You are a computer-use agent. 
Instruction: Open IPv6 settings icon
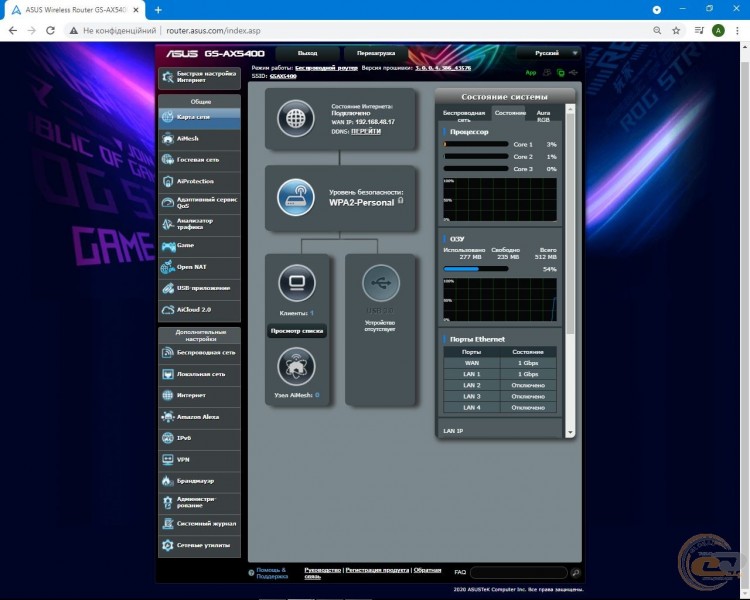[x=167, y=438]
